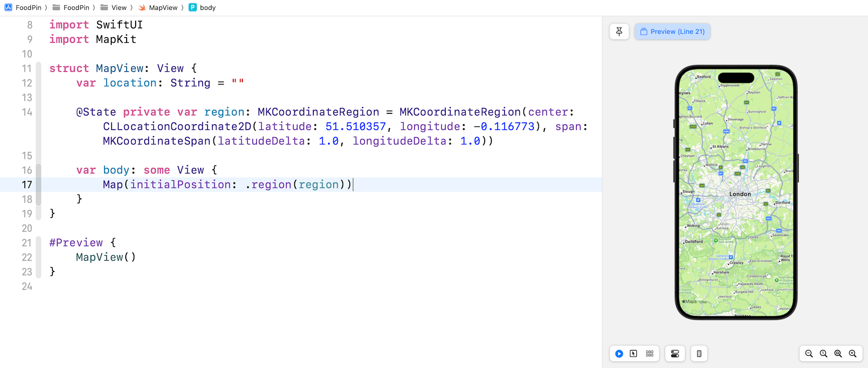Click the MKCoordinateSpan text in code
Viewport: 868px width, 368px height.
tap(156, 141)
